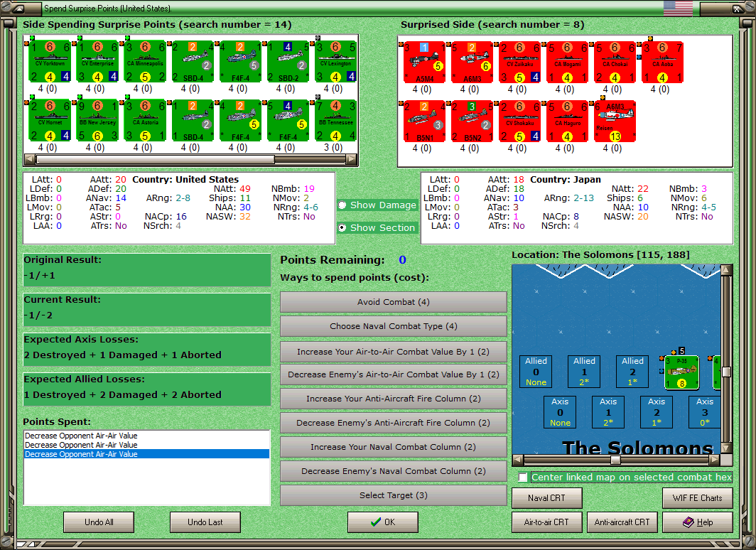756x550 pixels.
Task: Select first Decrease Opponent Air-Air Value entry
Action: 146,436
